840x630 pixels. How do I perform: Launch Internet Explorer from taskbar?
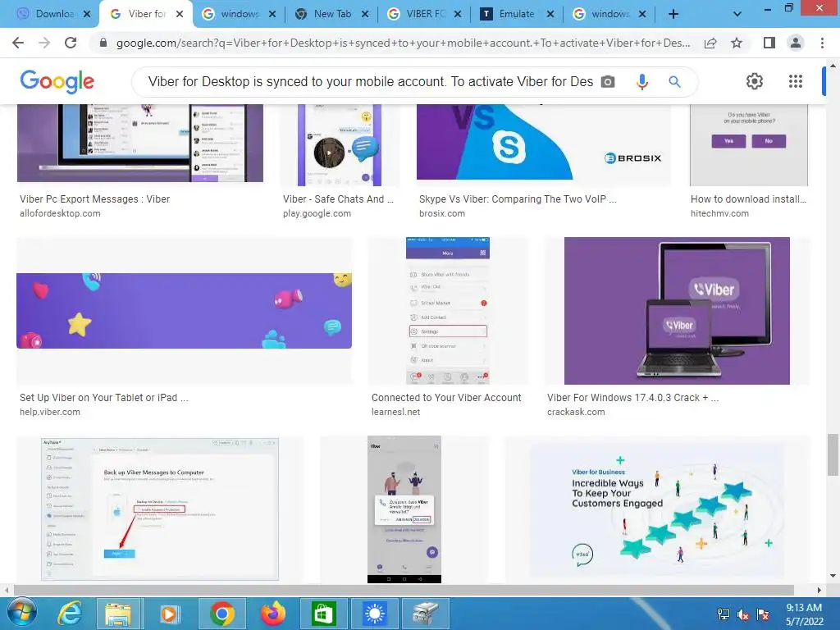click(70, 614)
